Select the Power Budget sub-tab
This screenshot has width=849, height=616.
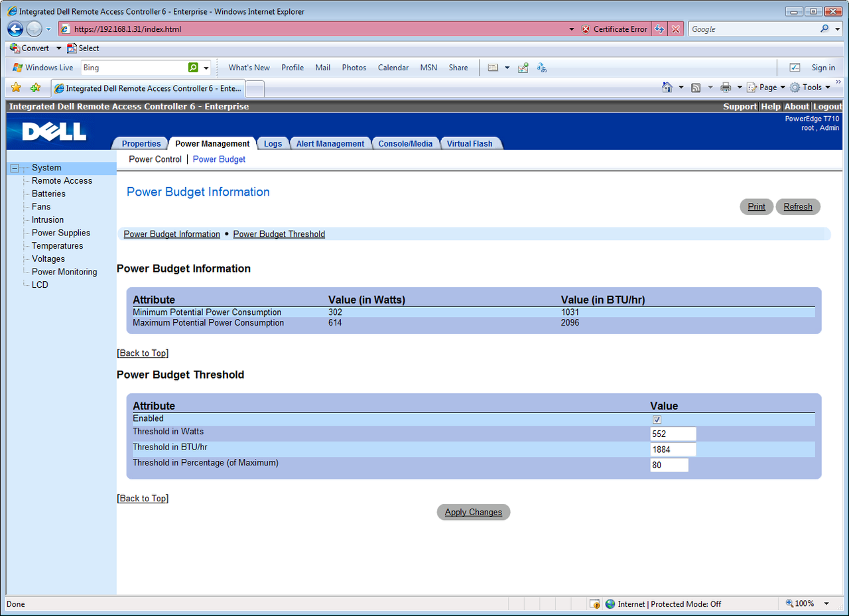click(x=219, y=159)
